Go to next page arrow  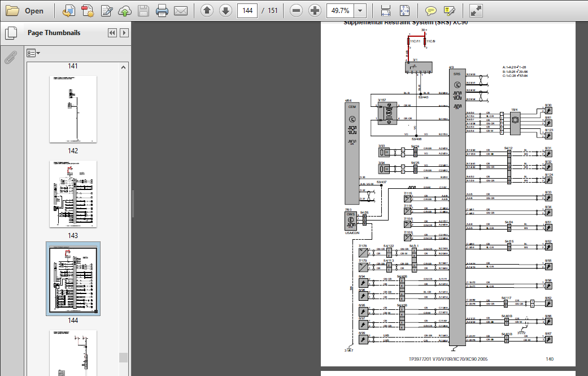pyautogui.click(x=225, y=11)
